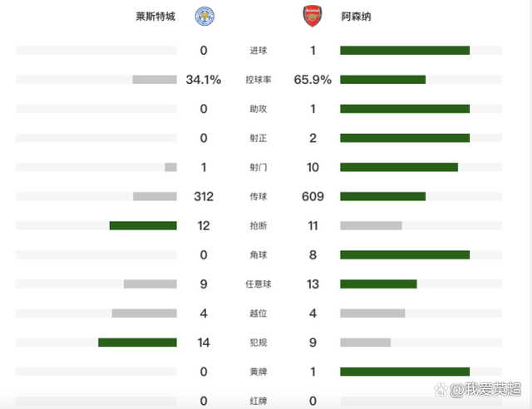This screenshot has height=409, width=532.
Task: Select the 越位 stat label
Action: [x=259, y=313]
